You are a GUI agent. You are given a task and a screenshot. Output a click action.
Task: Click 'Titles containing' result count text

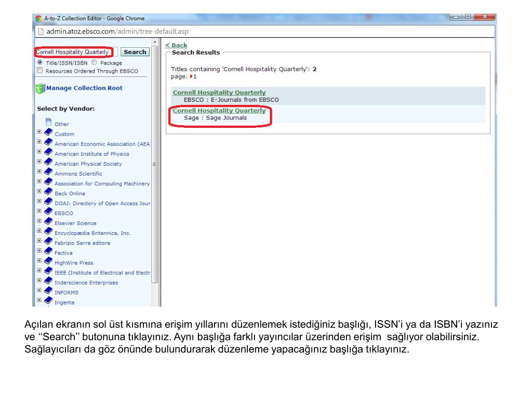pyautogui.click(x=244, y=69)
